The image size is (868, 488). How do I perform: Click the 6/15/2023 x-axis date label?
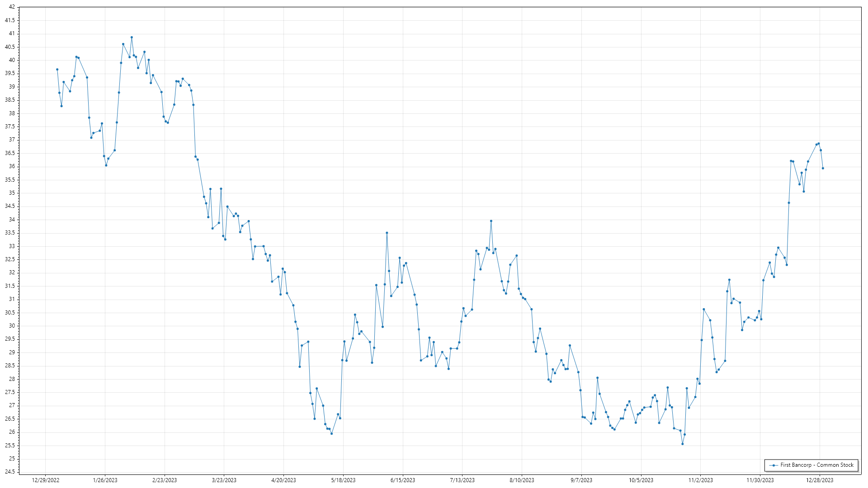tap(403, 480)
